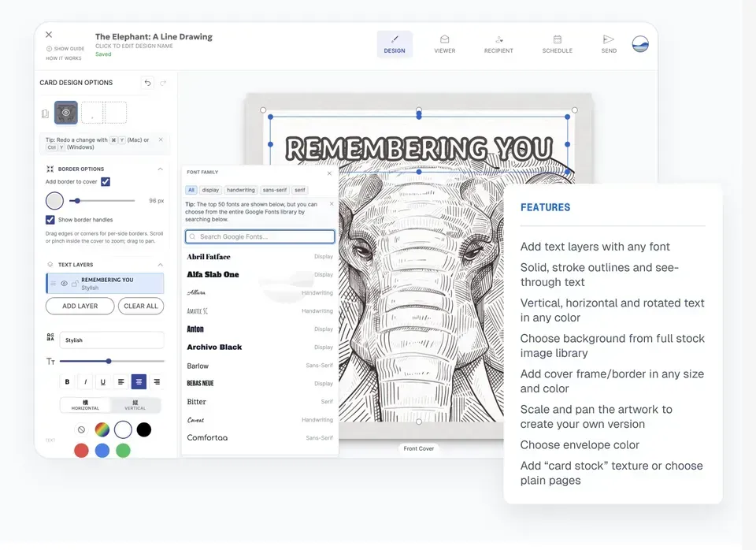Switch to the Schedule tab
Viewport: 756px width, 550px height.
coord(558,44)
